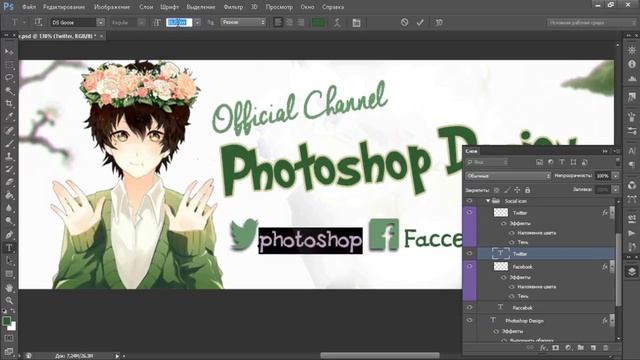Click the Слои panel tab
This screenshot has height=360, width=640.
pyautogui.click(x=471, y=151)
